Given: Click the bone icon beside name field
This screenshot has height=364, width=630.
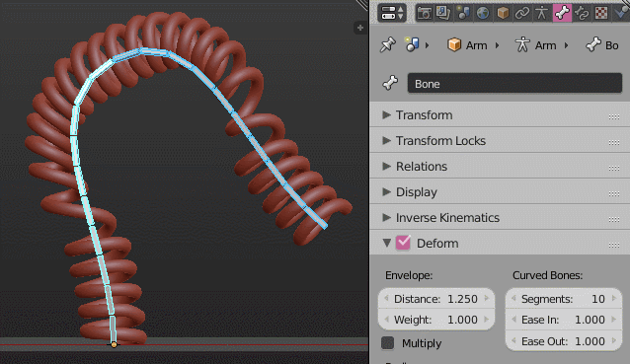Looking at the screenshot, I should [390, 83].
